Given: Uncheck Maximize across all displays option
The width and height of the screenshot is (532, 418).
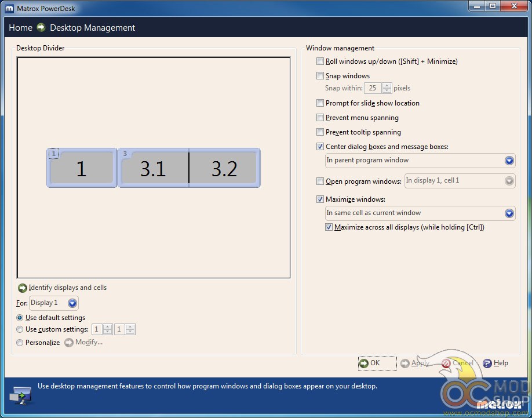Looking at the screenshot, I should tap(329, 227).
